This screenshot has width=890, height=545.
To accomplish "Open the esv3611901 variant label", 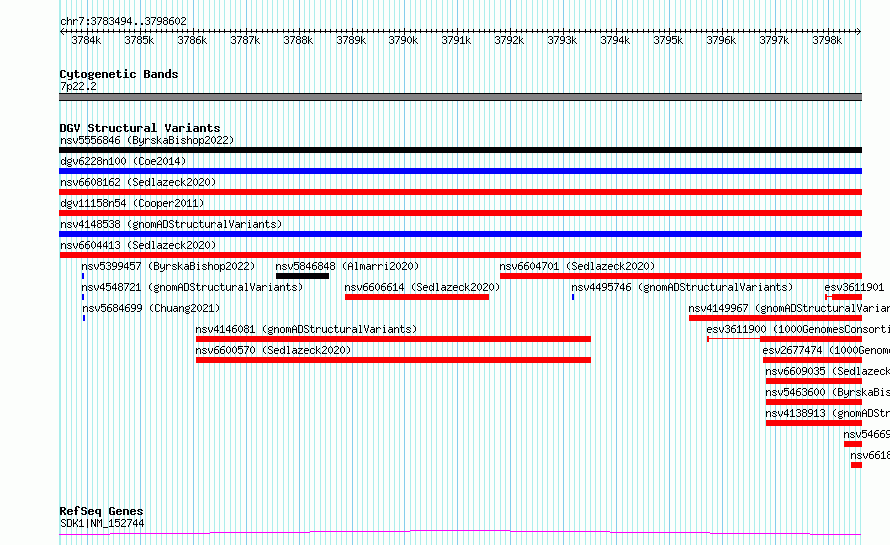I will 854,287.
